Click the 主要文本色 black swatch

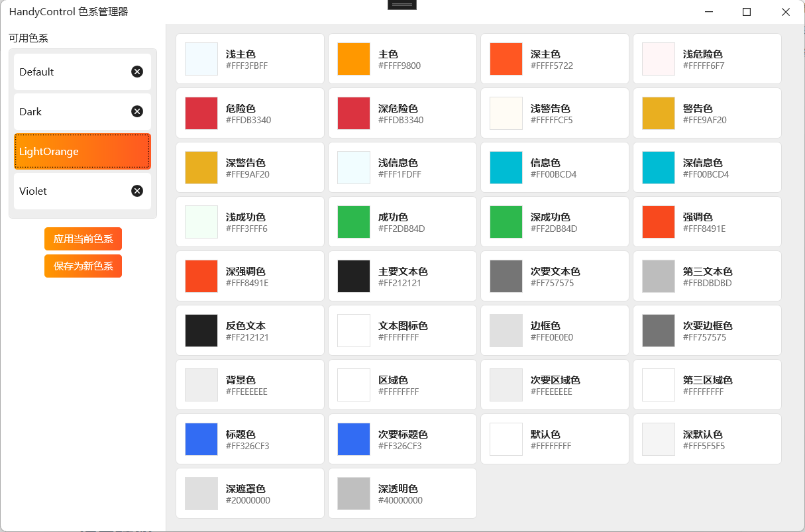tap(353, 276)
